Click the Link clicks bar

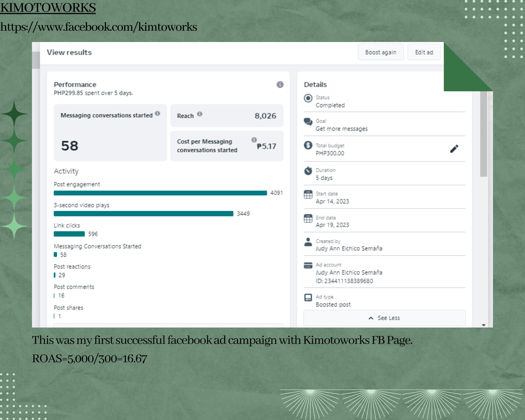pyautogui.click(x=69, y=234)
